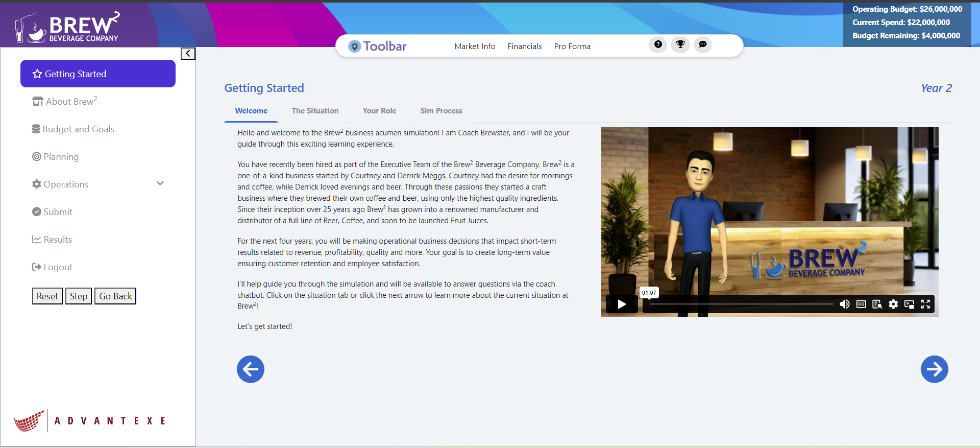Open video settings gear icon
This screenshot has height=448, width=980.
tap(893, 304)
